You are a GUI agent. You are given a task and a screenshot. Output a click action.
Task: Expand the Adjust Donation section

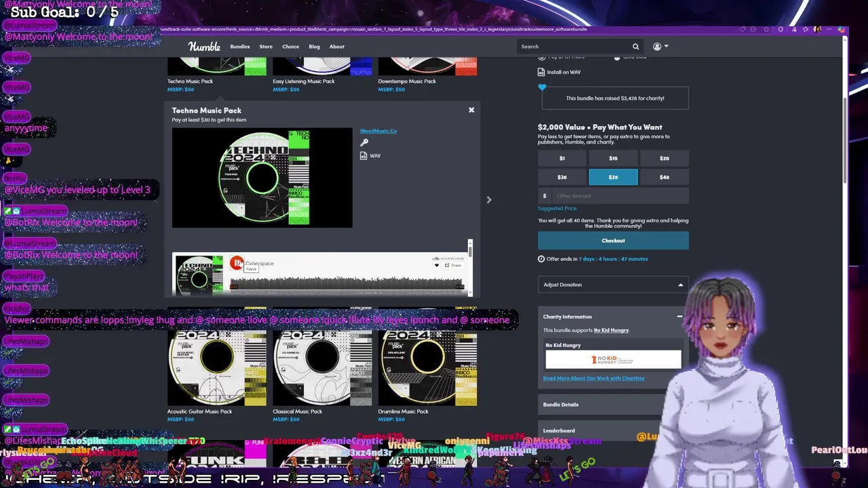click(613, 285)
